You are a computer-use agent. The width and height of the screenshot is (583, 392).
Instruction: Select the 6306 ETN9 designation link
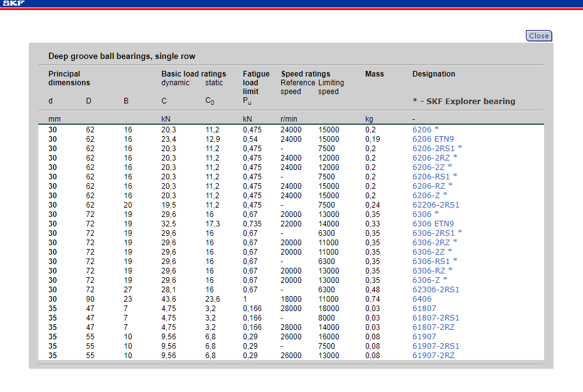(x=432, y=224)
